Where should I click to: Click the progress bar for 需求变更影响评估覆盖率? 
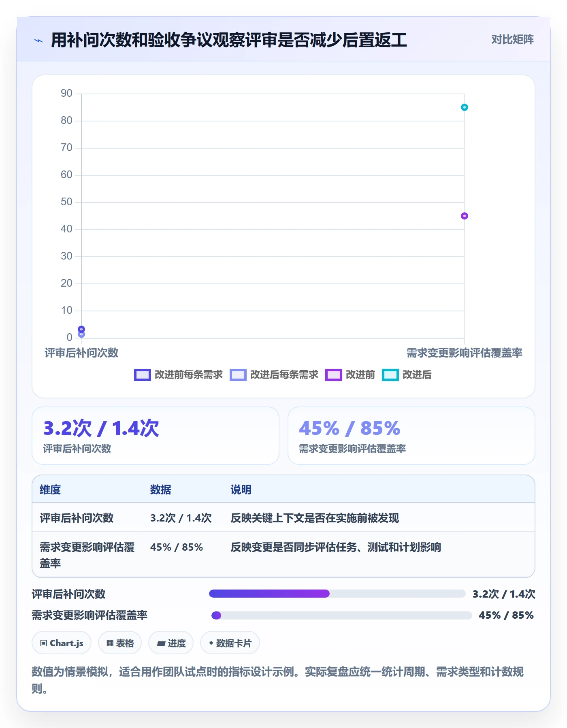point(341,615)
